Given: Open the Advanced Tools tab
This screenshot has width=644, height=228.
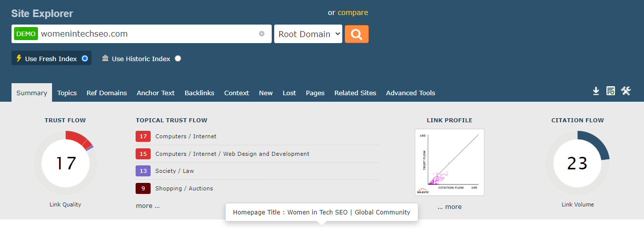Looking at the screenshot, I should tap(410, 93).
